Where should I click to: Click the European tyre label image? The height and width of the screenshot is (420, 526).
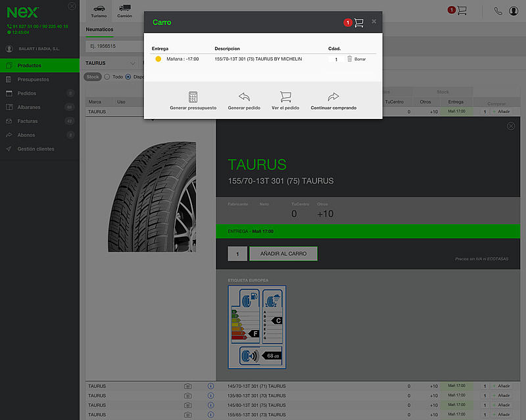[257, 327]
